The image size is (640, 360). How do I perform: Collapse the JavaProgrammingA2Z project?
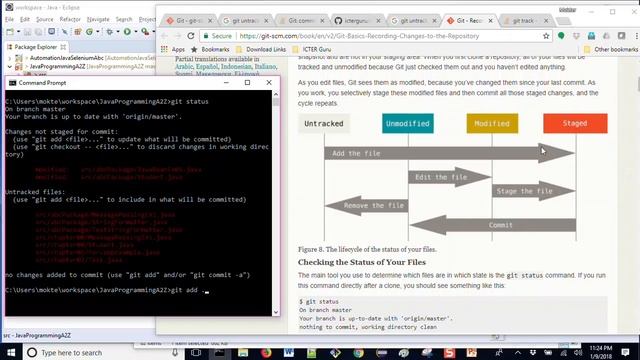9,66
